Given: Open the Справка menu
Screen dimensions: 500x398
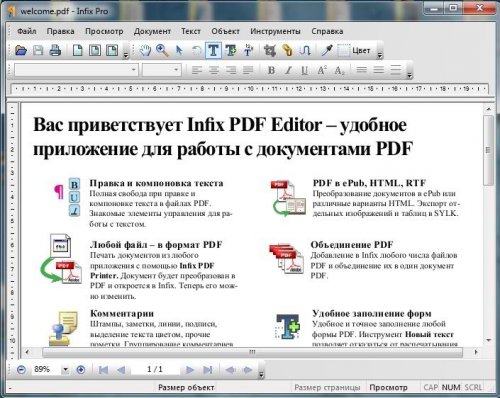Looking at the screenshot, I should [x=327, y=31].
